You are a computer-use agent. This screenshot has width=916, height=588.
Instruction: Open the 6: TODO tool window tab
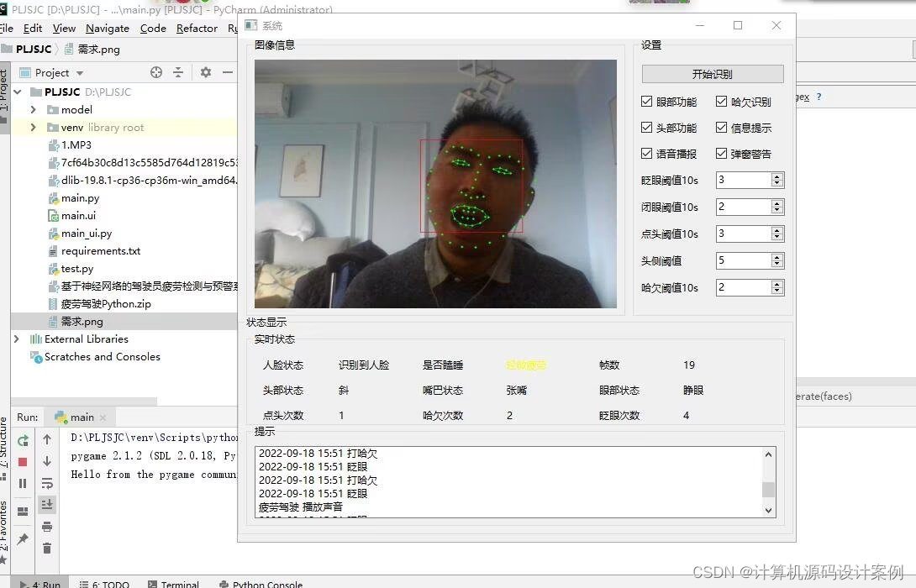pyautogui.click(x=104, y=583)
